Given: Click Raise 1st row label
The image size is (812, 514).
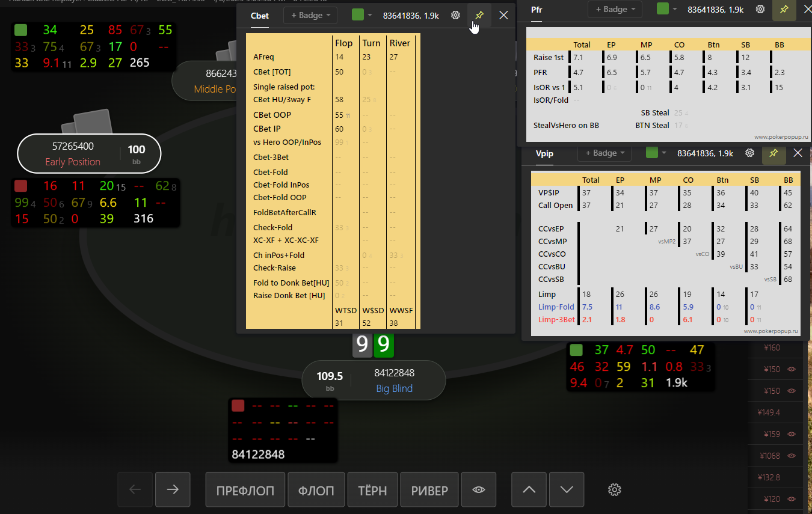Looking at the screenshot, I should tap(550, 57).
